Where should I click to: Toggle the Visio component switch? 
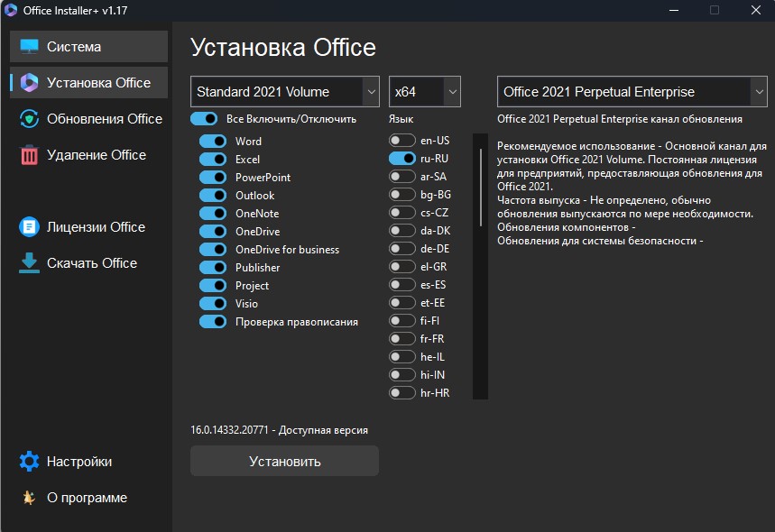213,303
